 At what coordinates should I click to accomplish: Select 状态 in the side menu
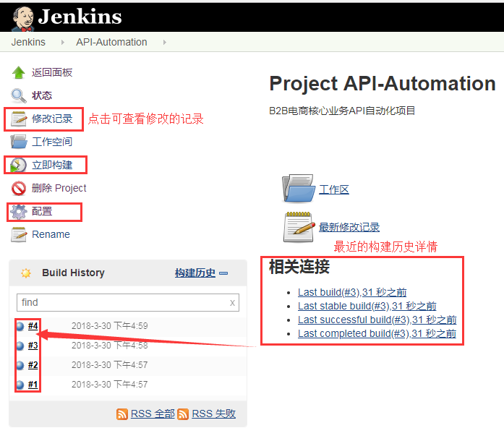[42, 95]
